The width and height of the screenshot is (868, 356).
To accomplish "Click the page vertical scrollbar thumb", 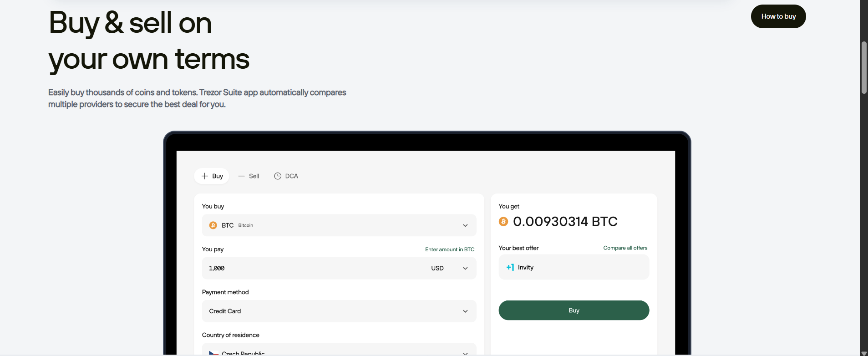I will tap(864, 67).
